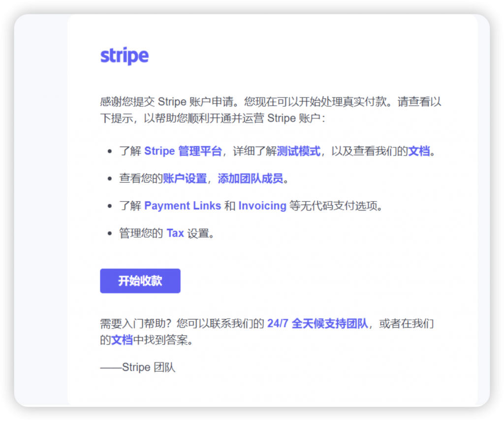Contact the 24/7 全天候支持团队 link

(317, 323)
